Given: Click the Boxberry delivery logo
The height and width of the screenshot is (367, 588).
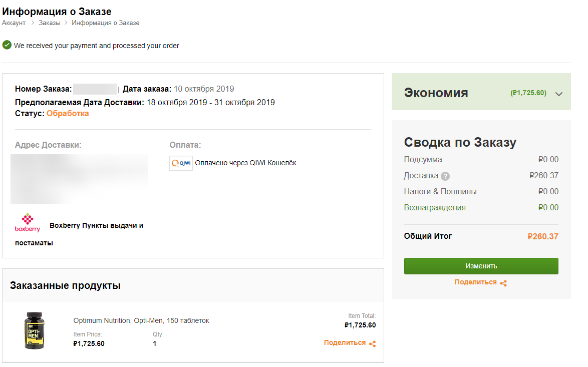Looking at the screenshot, I should coord(28,223).
